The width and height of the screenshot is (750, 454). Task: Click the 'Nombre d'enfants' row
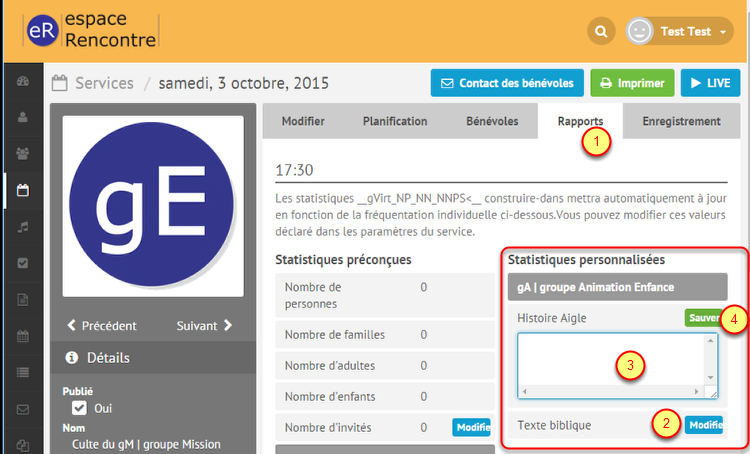pos(385,397)
